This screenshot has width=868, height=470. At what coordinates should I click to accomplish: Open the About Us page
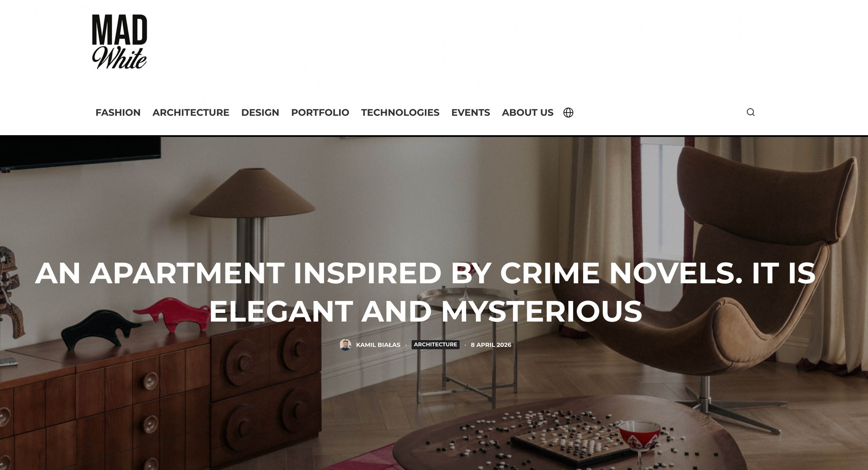[528, 113]
